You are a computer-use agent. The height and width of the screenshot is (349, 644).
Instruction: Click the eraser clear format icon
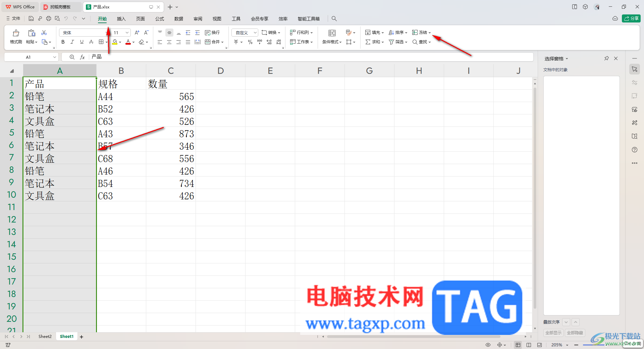click(x=142, y=42)
